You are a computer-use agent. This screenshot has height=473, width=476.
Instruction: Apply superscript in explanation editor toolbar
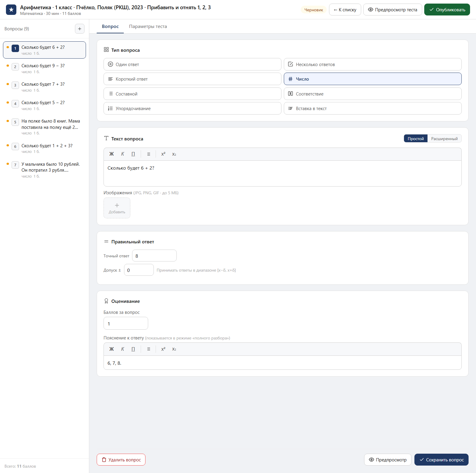point(163,349)
